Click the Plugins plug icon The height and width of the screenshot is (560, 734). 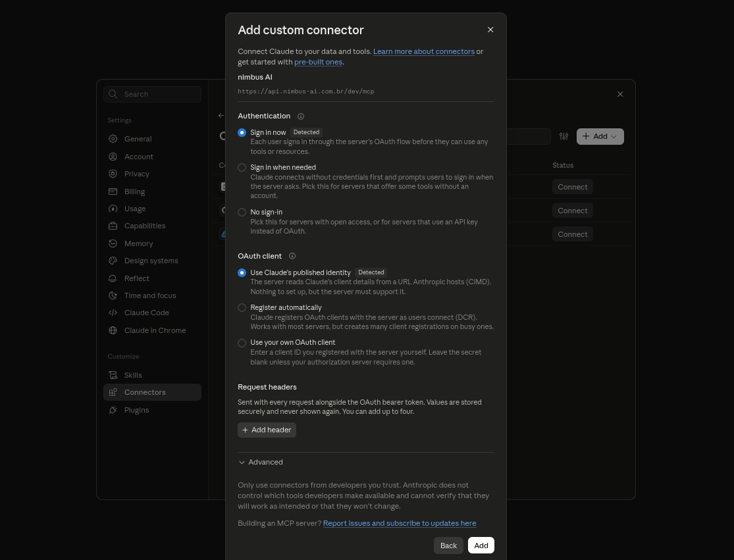[113, 410]
